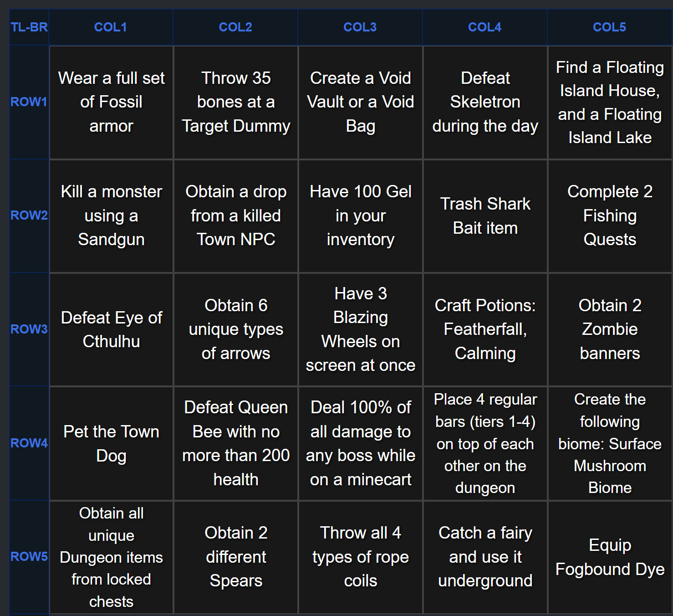
Task: Click 'Obtain 6 unique types of arrows' cell
Action: pos(236,329)
